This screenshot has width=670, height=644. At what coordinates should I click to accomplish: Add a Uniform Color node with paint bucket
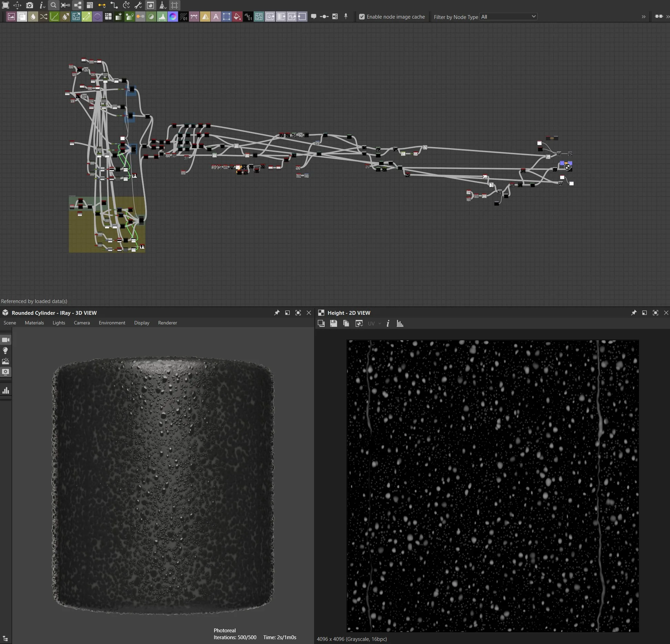coord(237,17)
